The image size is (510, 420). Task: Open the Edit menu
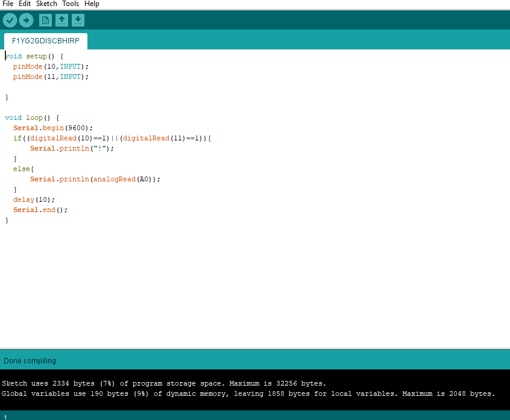click(x=24, y=4)
